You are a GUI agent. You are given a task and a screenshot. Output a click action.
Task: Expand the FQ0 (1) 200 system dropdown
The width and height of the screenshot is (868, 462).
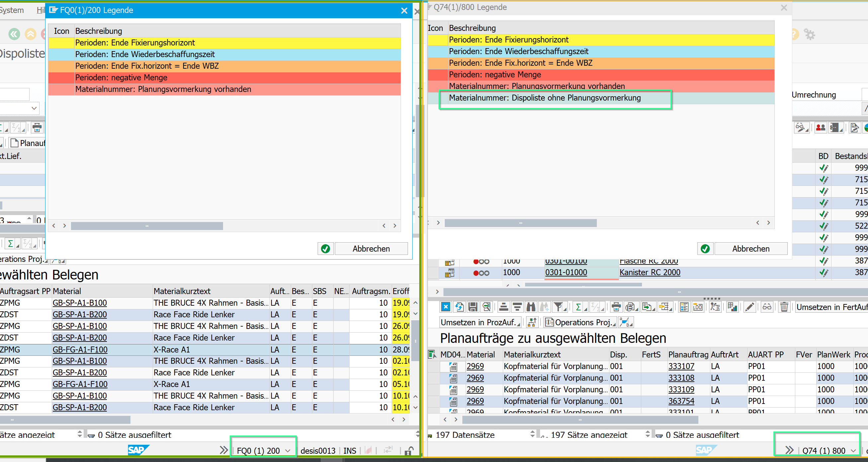tap(288, 450)
